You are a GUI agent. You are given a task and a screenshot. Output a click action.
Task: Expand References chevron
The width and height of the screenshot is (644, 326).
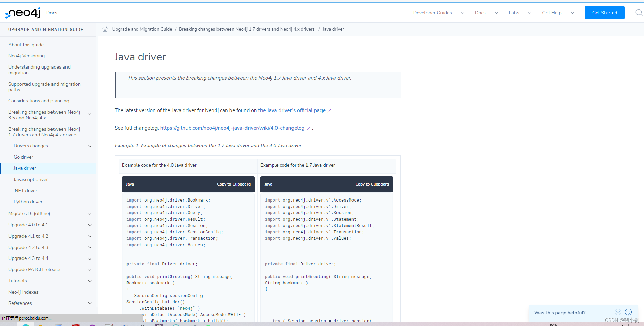click(x=90, y=303)
